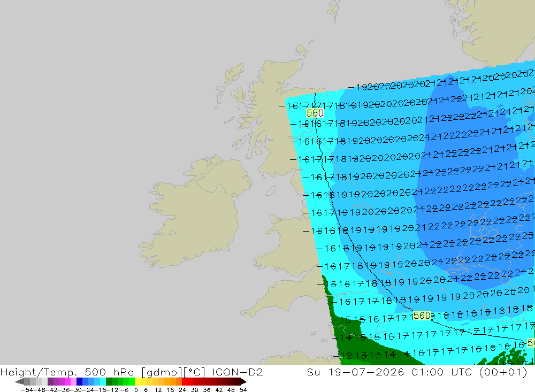
Task: Click the legend's right dark arrow end
Action: [243, 381]
